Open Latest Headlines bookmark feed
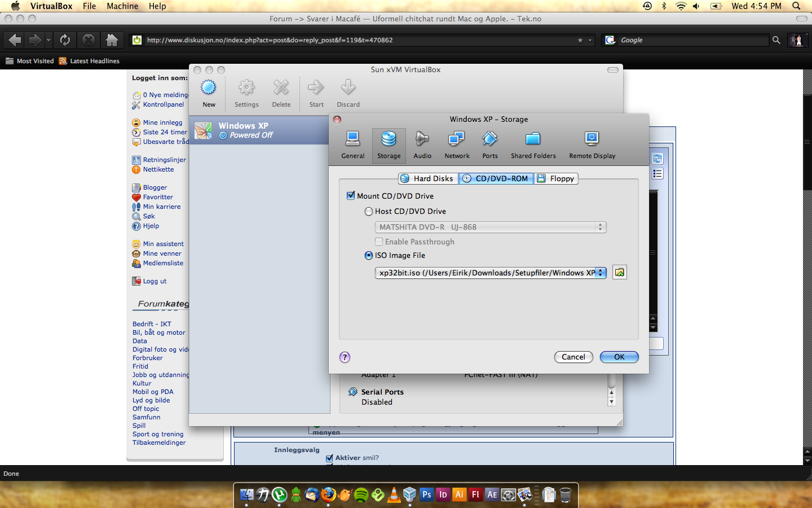The width and height of the screenshot is (812, 508). [89, 61]
